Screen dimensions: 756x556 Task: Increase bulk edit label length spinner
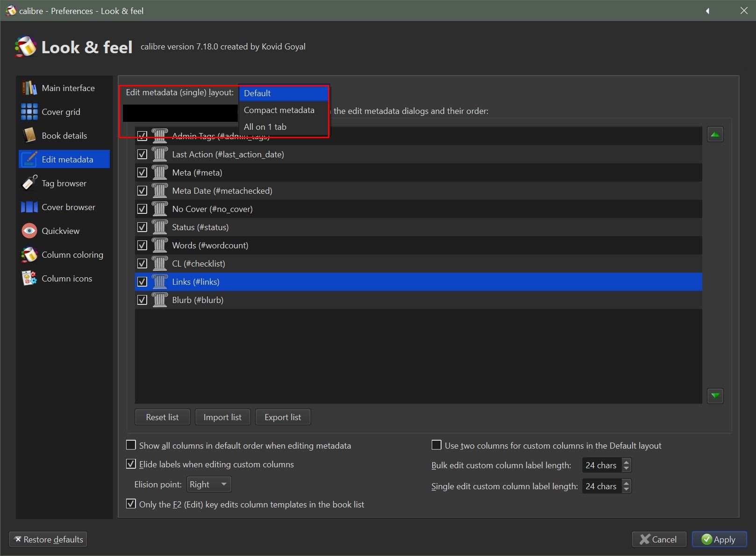click(x=627, y=462)
